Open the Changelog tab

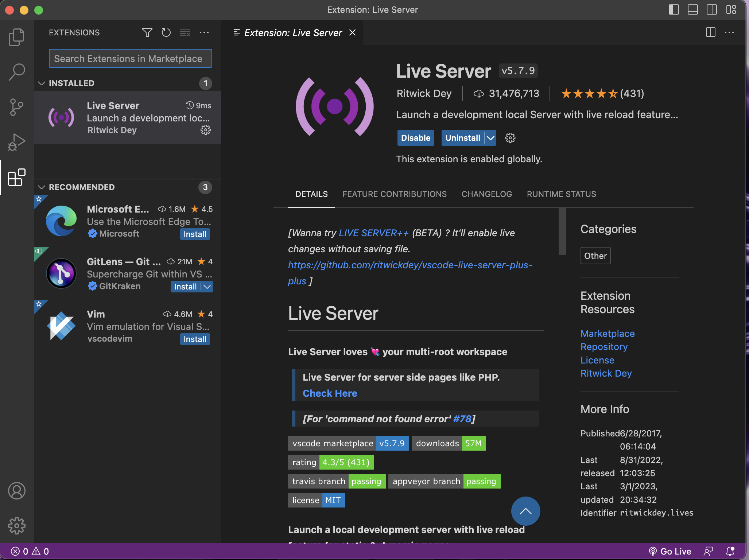click(x=487, y=194)
